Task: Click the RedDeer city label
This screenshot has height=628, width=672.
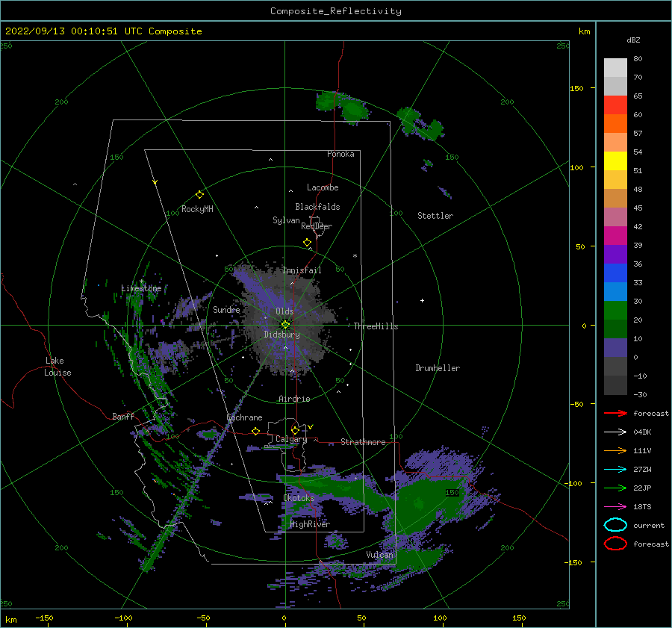Action: click(317, 226)
